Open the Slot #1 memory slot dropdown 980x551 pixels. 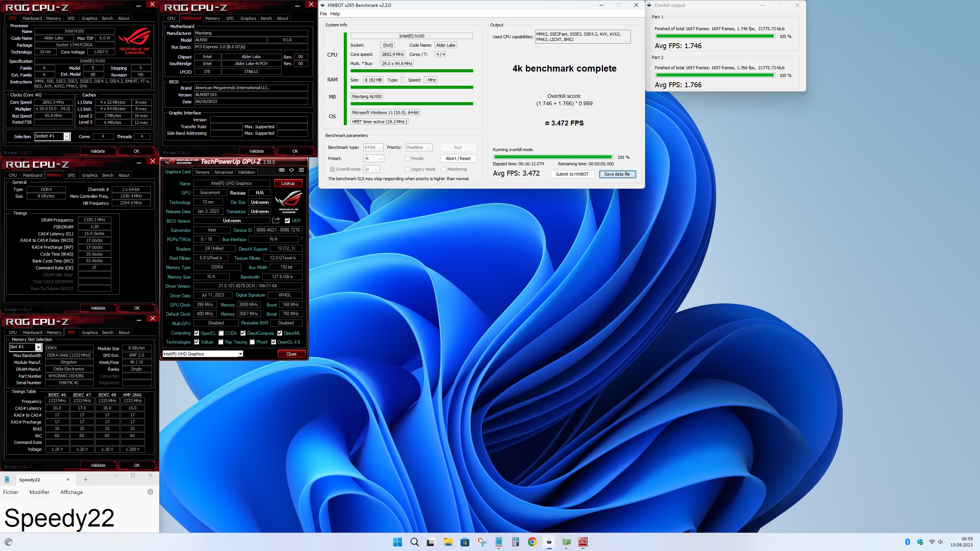(x=25, y=347)
